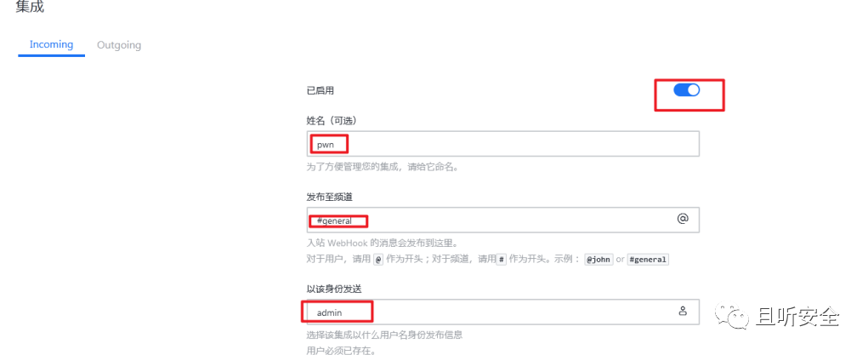
Task: Click the 发布至频道 field with #general
Action: 502,220
